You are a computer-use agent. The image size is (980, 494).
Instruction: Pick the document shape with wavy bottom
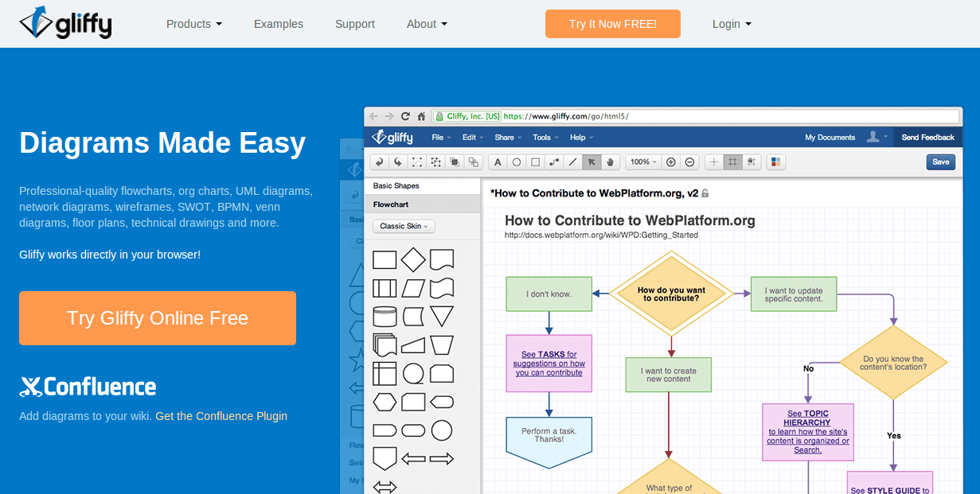[x=442, y=260]
